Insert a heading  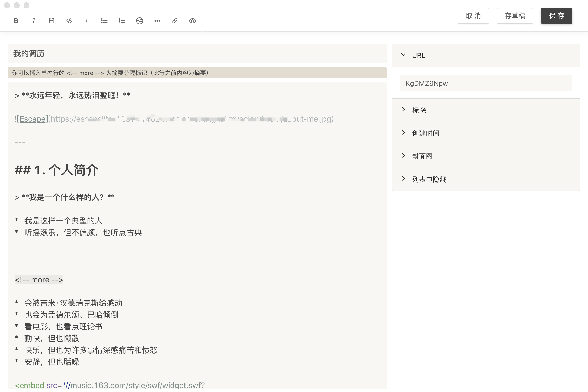51,21
